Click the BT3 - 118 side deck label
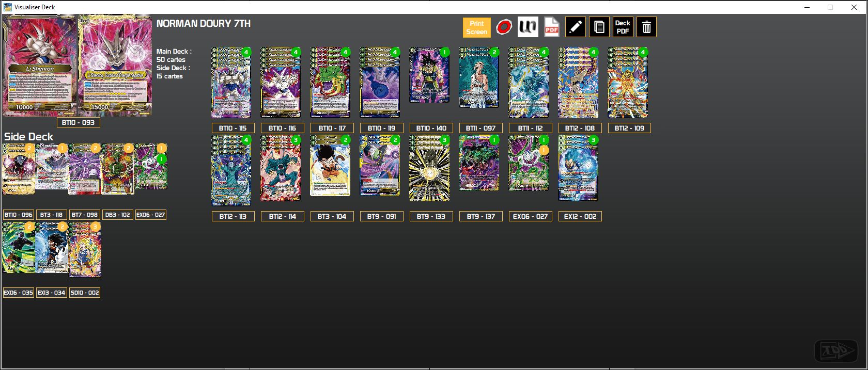 (x=52, y=215)
